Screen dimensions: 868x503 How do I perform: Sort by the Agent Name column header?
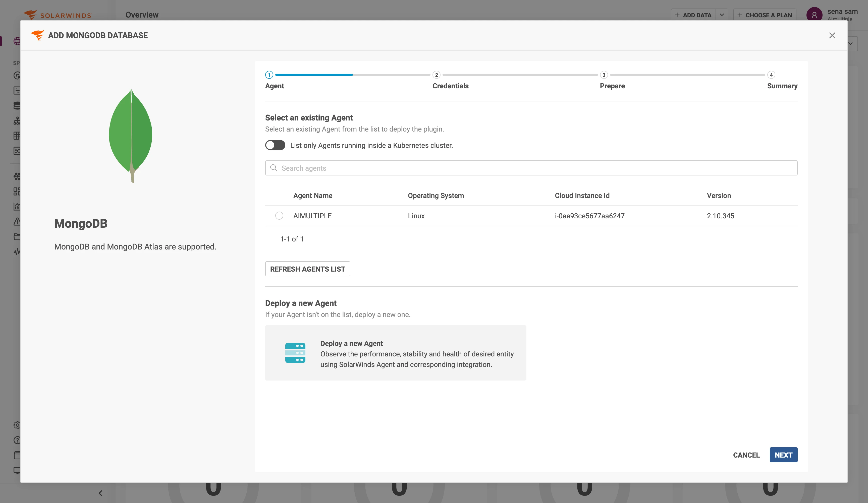click(312, 196)
